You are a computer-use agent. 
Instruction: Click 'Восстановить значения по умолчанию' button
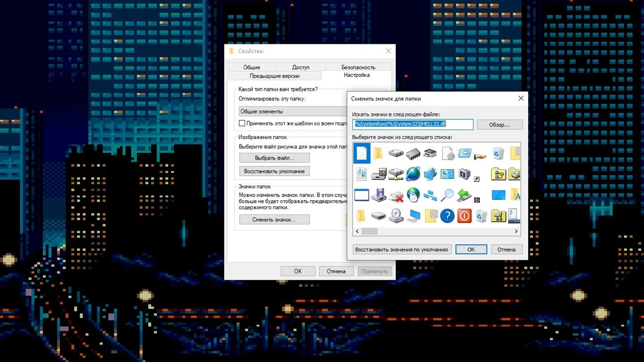point(402,249)
